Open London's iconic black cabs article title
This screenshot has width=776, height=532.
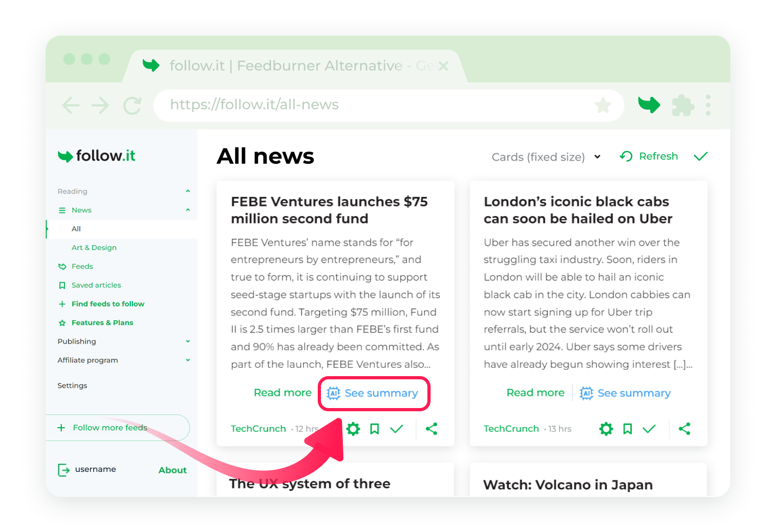[x=578, y=210]
